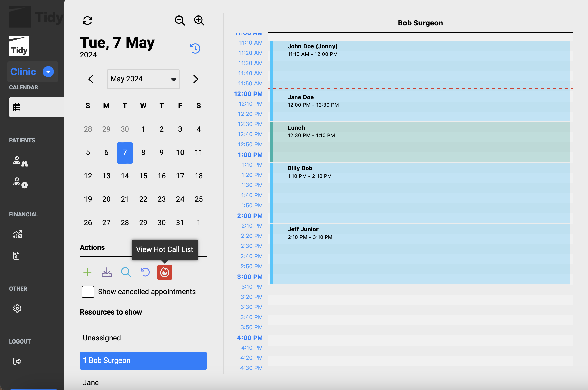This screenshot has width=588, height=390.
Task: Open the calendar view in sidebar
Action: (17, 107)
